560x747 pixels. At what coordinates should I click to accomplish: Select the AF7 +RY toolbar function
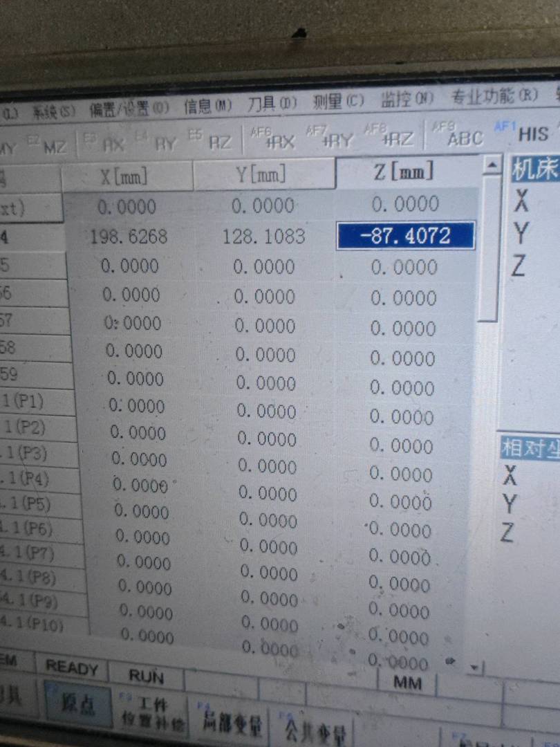tap(330, 138)
